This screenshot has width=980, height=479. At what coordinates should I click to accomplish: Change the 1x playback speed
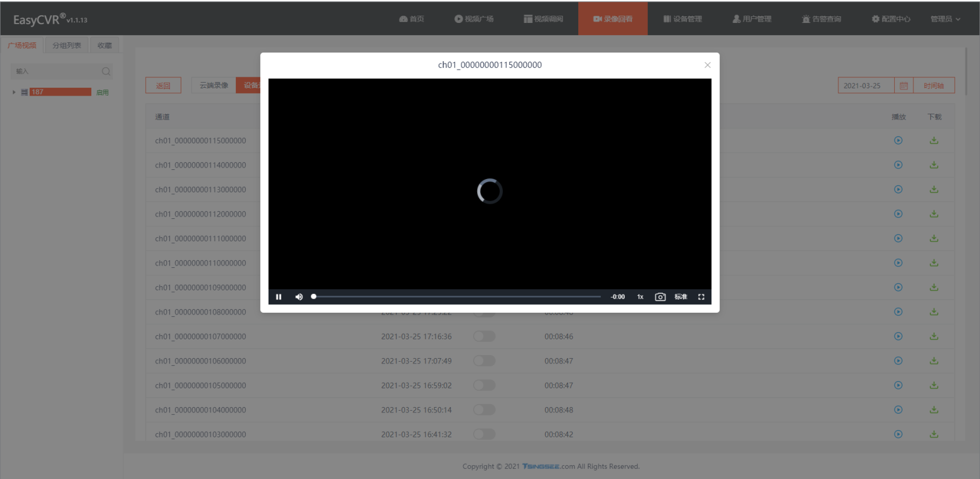tap(640, 297)
